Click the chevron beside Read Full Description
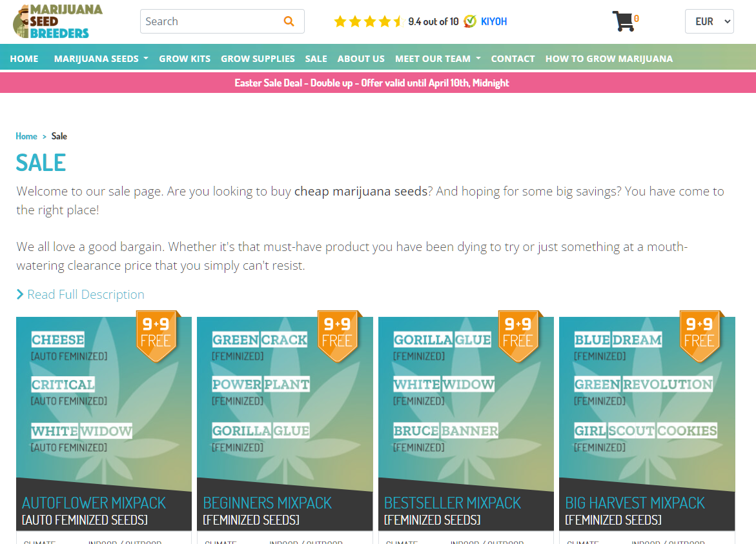 tap(20, 294)
